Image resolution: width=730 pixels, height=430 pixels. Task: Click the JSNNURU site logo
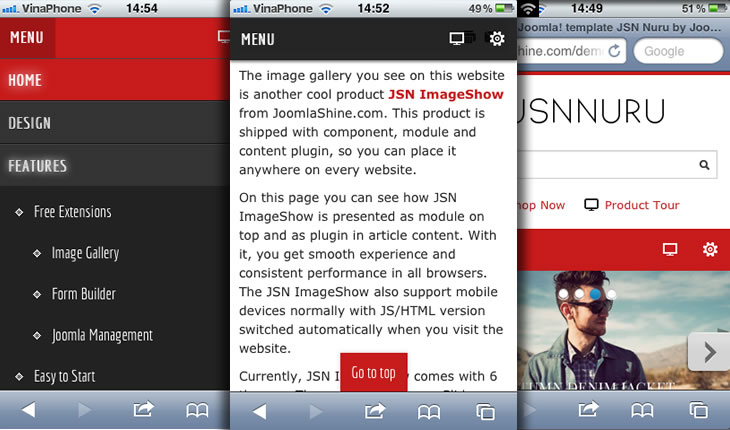pos(591,111)
